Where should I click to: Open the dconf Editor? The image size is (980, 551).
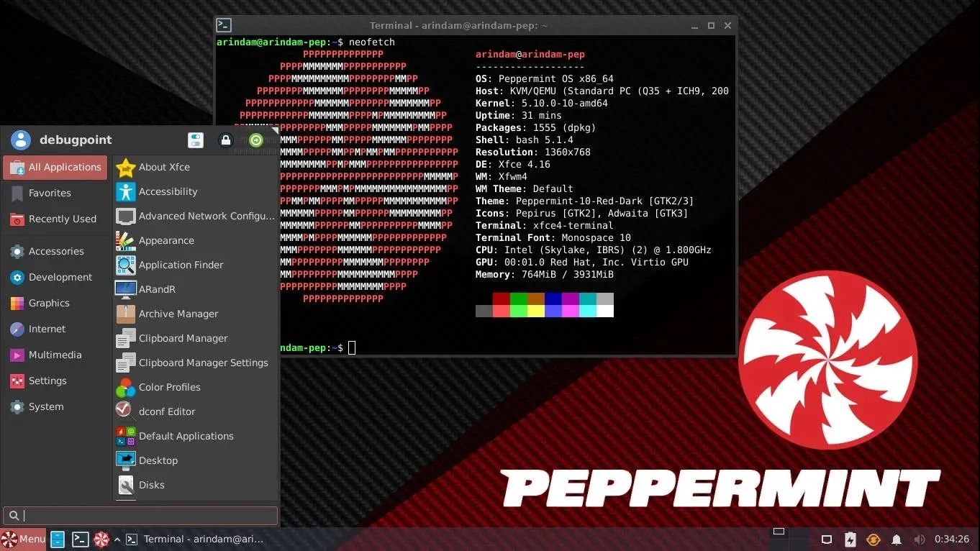[x=168, y=411]
